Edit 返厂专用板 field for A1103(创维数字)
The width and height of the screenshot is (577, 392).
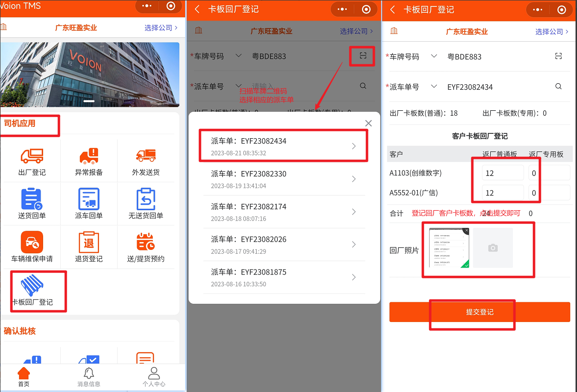[x=549, y=173]
